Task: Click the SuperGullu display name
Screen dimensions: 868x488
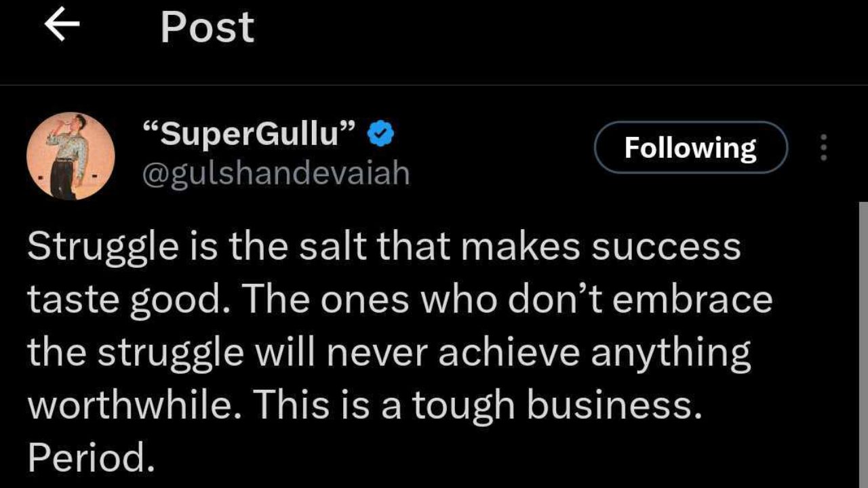Action: point(248,133)
